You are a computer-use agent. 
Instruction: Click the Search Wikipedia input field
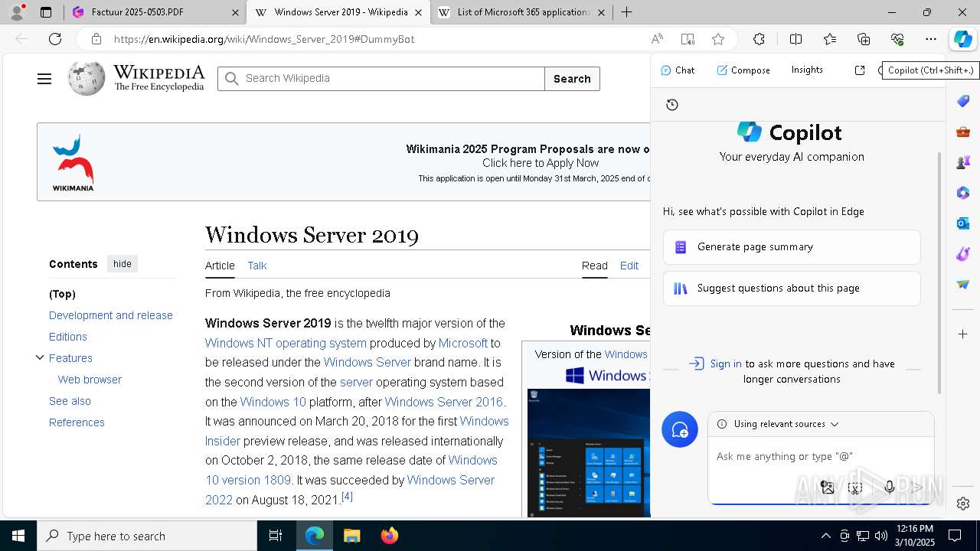pos(381,79)
